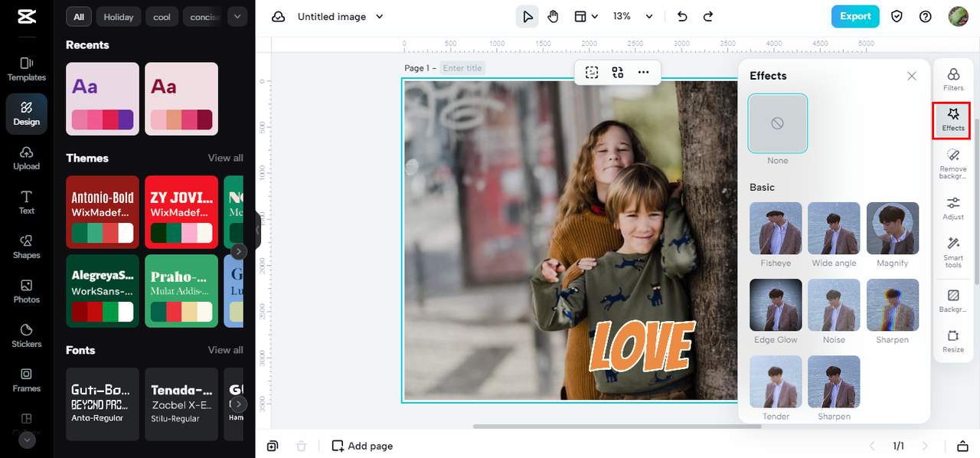Select the None effect

click(777, 123)
